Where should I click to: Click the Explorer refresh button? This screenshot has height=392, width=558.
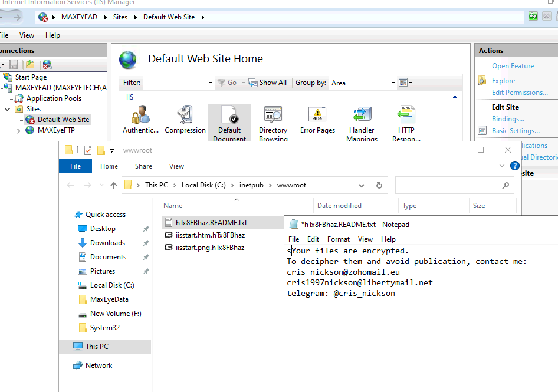(x=379, y=185)
